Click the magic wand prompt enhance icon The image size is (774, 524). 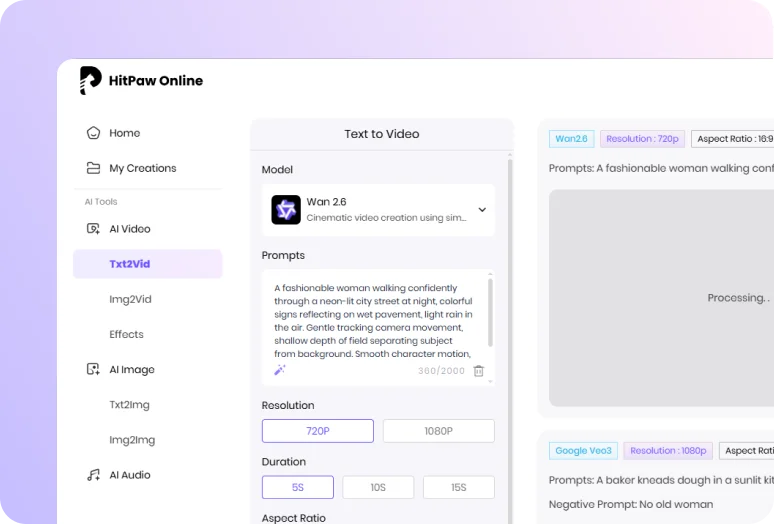280,370
